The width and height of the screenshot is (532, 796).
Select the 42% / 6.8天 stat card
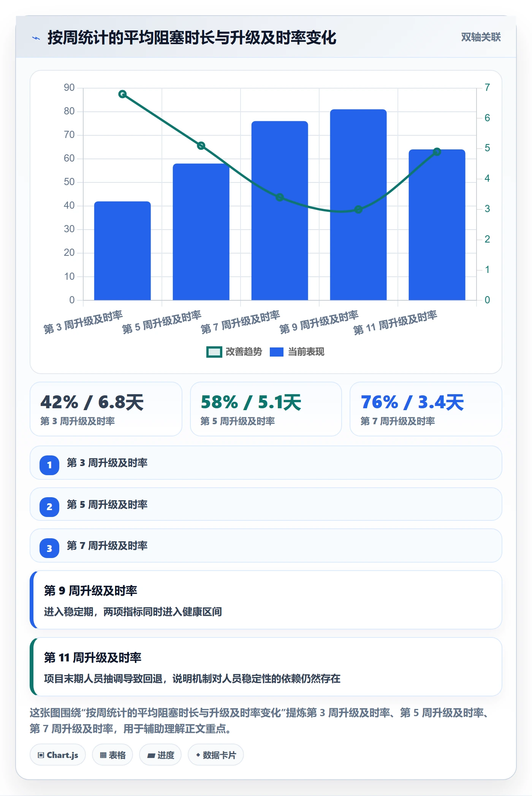point(106,409)
